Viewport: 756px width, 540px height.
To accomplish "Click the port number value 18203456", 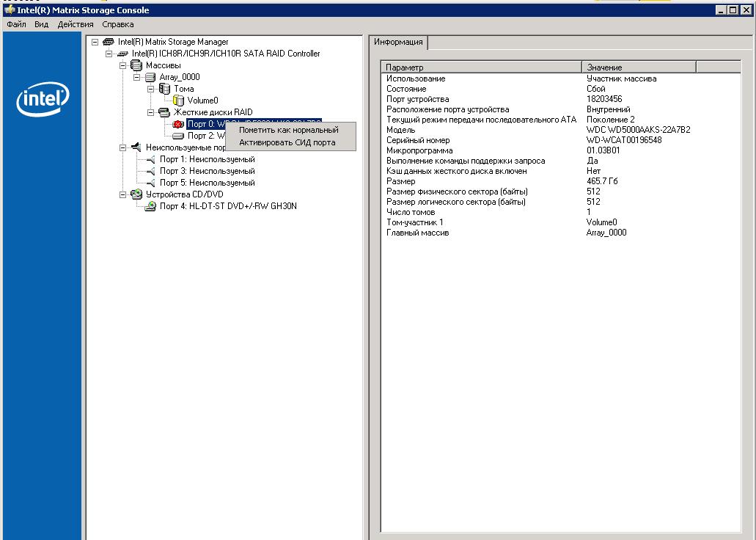I will 604,99.
